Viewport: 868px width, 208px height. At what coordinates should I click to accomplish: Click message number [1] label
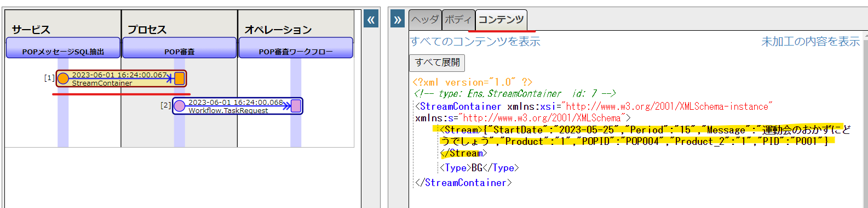click(49, 78)
